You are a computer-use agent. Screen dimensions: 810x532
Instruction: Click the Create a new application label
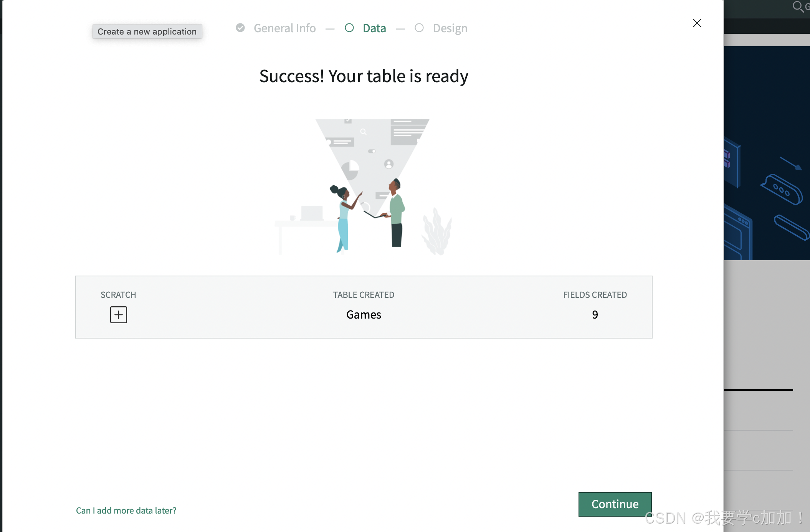[147, 31]
